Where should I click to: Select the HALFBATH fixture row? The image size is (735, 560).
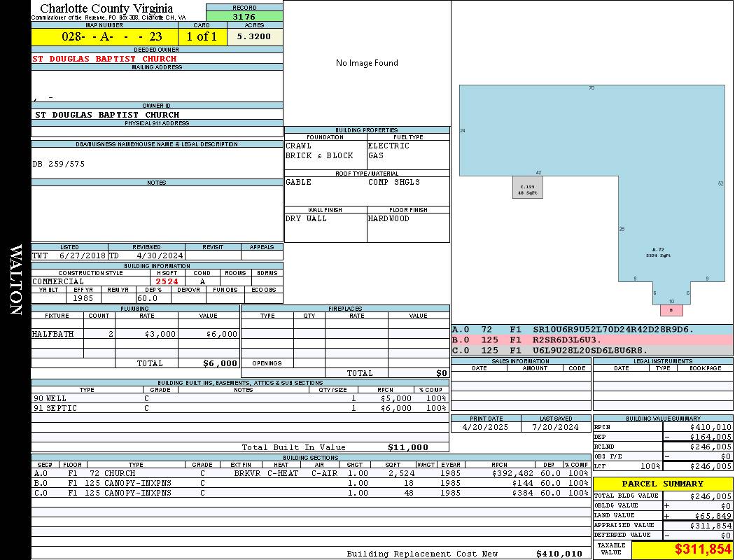point(136,334)
